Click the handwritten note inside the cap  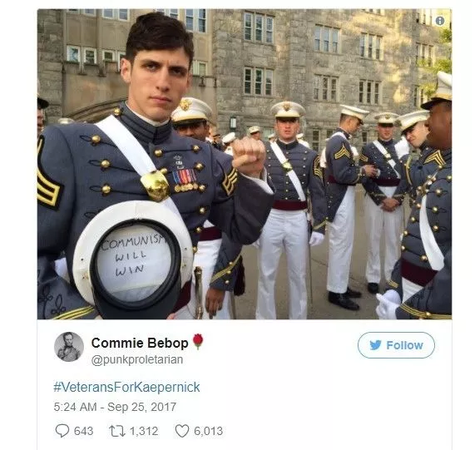point(132,256)
